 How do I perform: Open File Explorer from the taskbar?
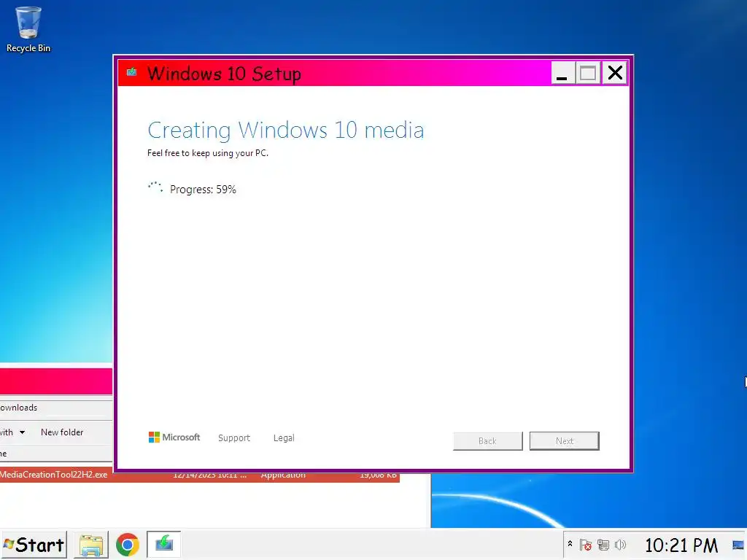coord(91,545)
